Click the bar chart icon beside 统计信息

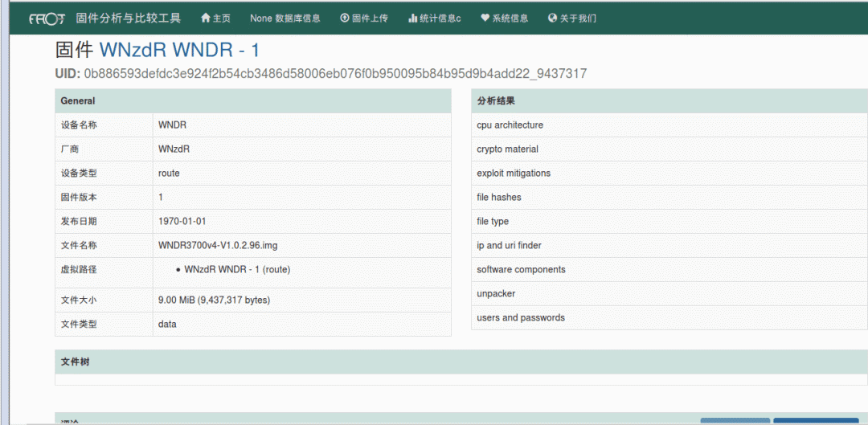pos(412,18)
